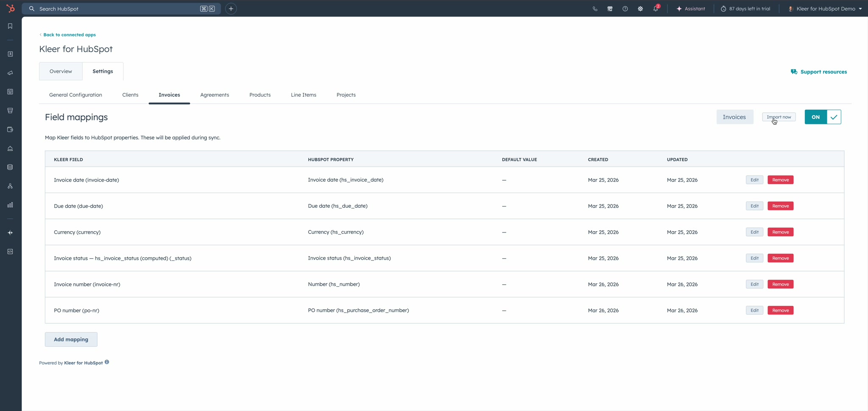Toggle the Invoices sync ON switch
The height and width of the screenshot is (411, 868).
[x=823, y=117]
